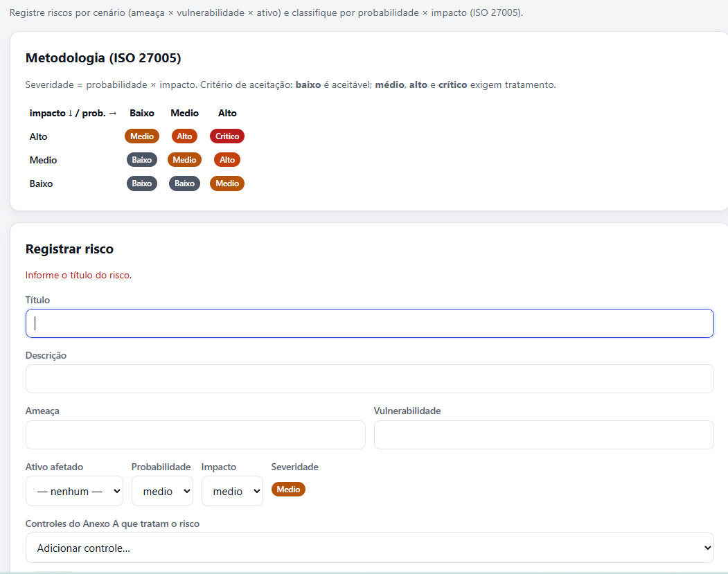The width and height of the screenshot is (728, 574).
Task: Click the Medio badge for Alto impact, Baixo probability
Action: pos(142,136)
